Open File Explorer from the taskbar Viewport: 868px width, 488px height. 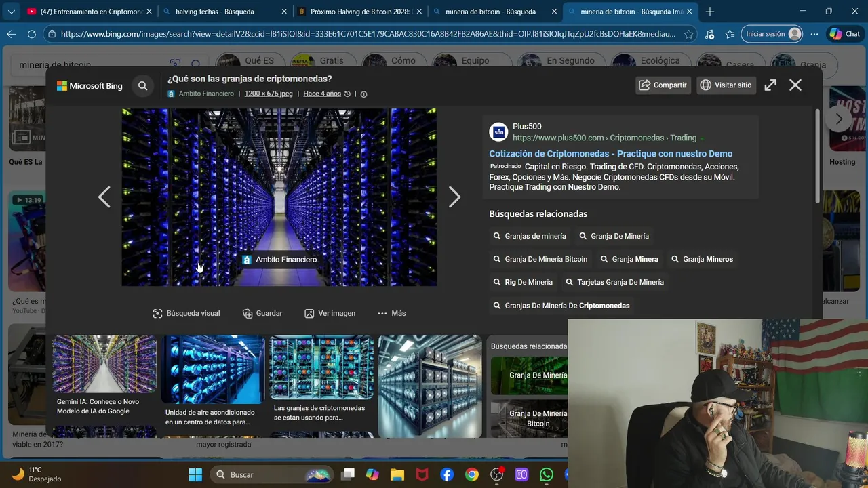point(397,474)
